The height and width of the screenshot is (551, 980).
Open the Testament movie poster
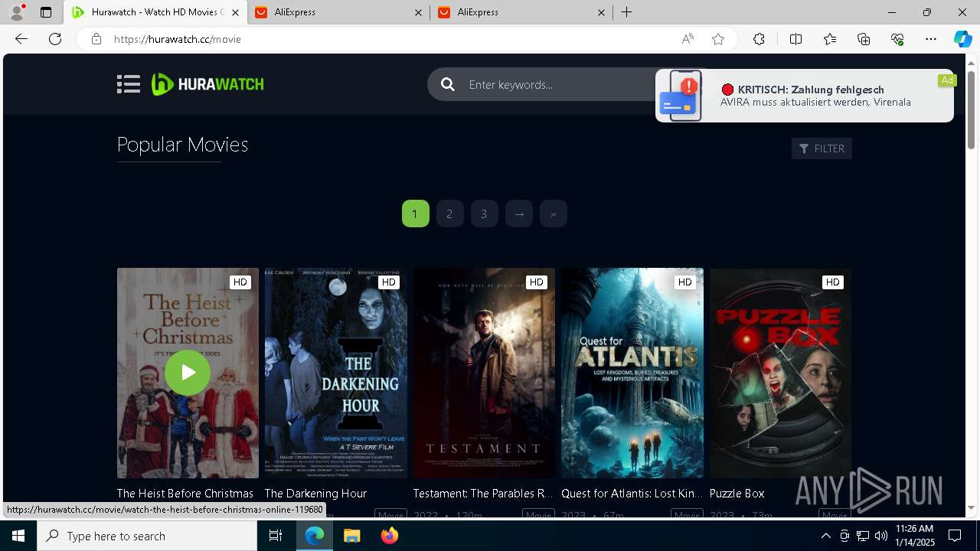click(484, 373)
